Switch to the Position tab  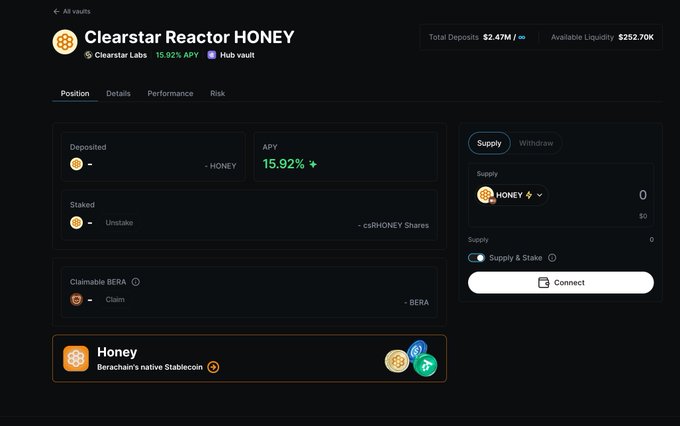[x=75, y=93]
